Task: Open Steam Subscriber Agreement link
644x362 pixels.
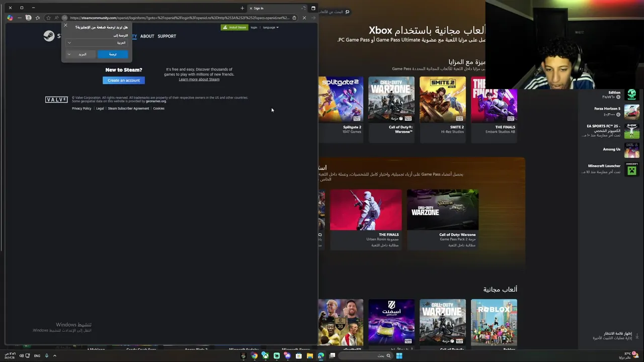Action: click(x=128, y=109)
